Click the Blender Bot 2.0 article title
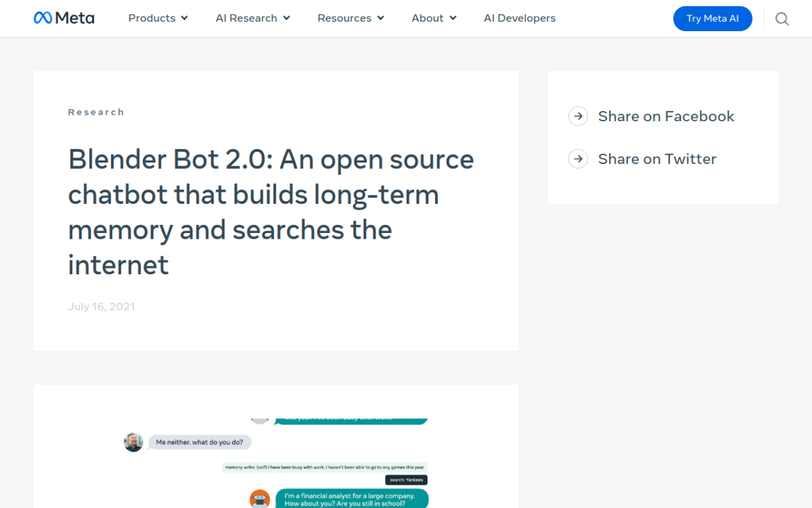Image resolution: width=812 pixels, height=508 pixels. (x=272, y=212)
